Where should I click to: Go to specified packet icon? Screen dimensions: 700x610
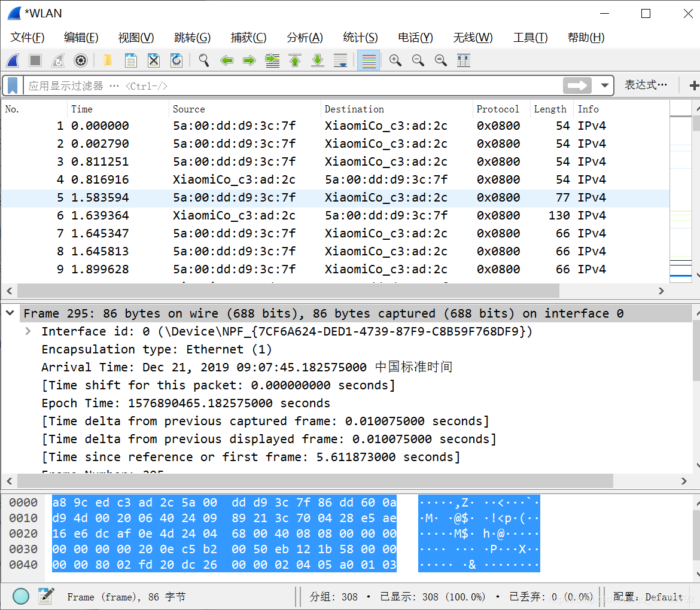tap(272, 60)
